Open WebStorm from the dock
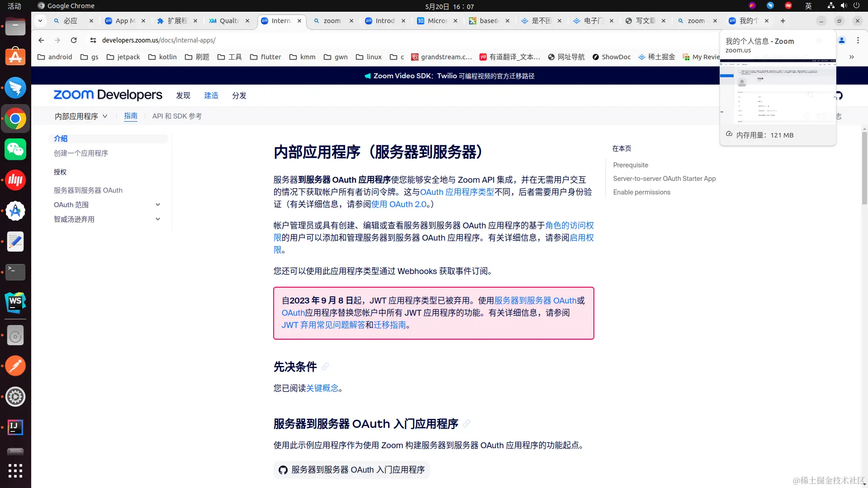 click(x=15, y=303)
